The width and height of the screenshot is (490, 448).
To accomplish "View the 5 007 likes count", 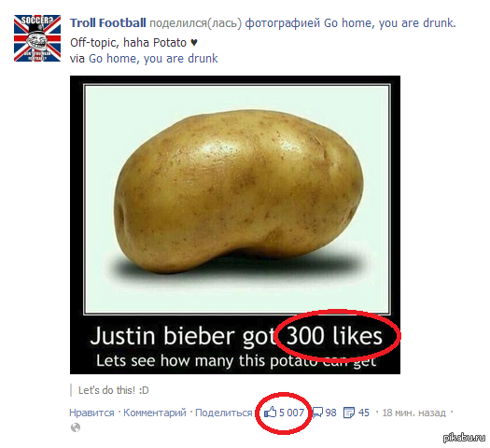I will pos(291,413).
